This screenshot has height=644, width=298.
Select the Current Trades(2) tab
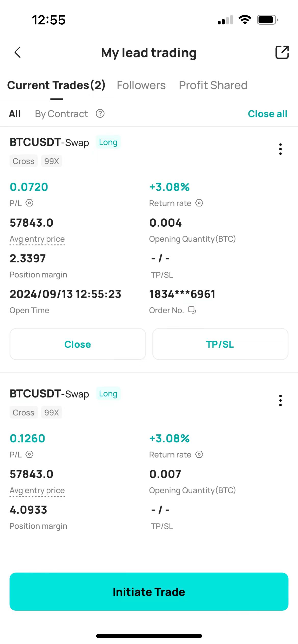(56, 85)
